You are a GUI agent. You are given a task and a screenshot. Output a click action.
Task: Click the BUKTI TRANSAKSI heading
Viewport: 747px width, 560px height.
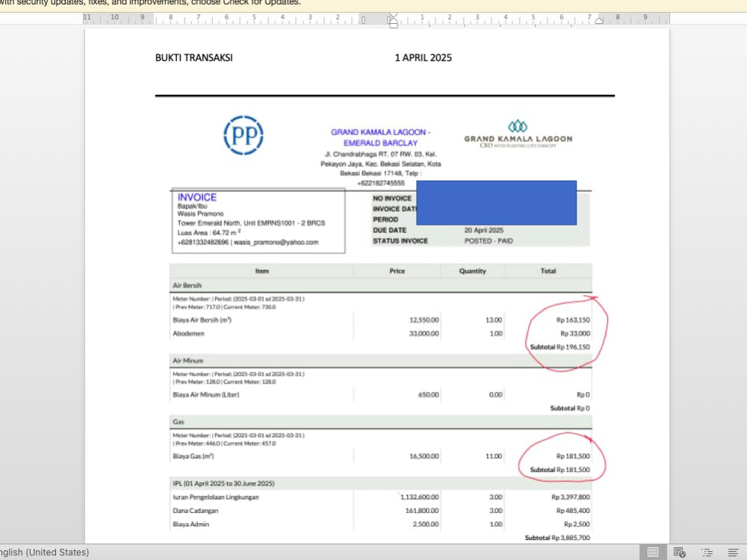tap(194, 57)
